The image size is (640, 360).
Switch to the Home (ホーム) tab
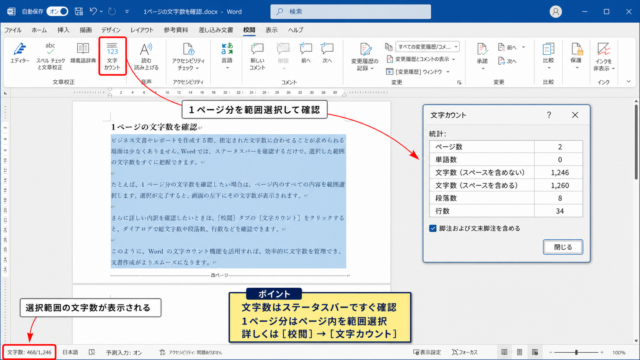coord(39,30)
